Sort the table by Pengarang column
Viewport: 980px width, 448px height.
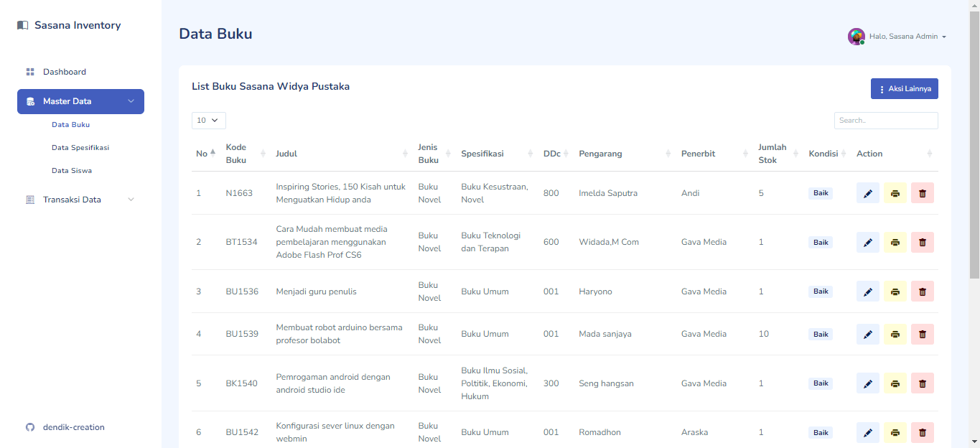coord(625,154)
